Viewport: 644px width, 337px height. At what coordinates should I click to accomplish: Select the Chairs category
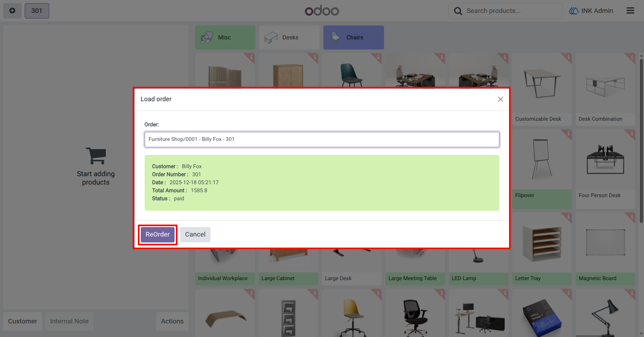tap(353, 37)
